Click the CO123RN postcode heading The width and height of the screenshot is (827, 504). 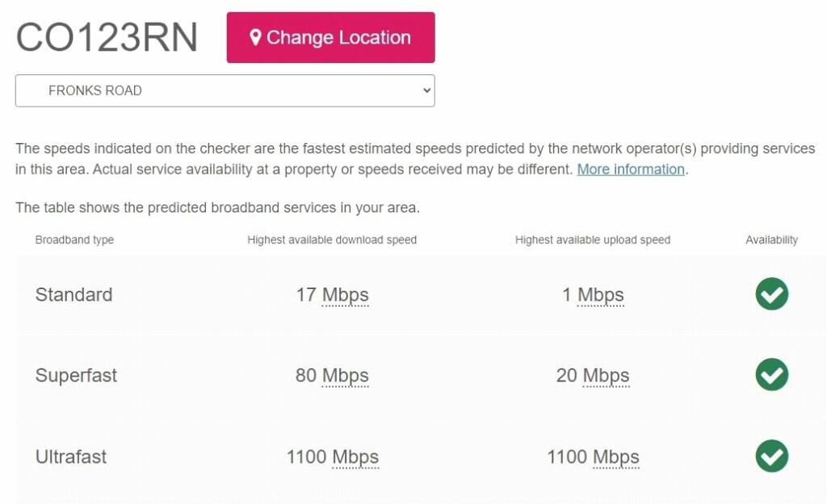(107, 37)
